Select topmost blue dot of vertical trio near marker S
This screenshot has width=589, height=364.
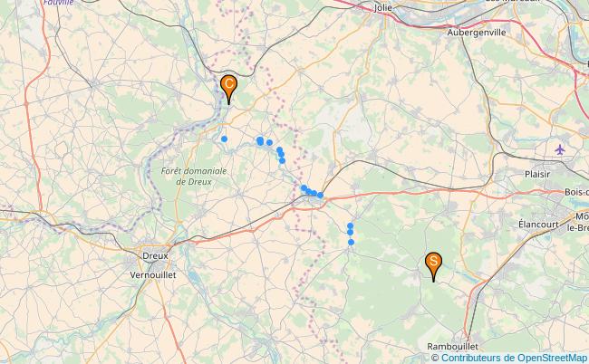350,225
